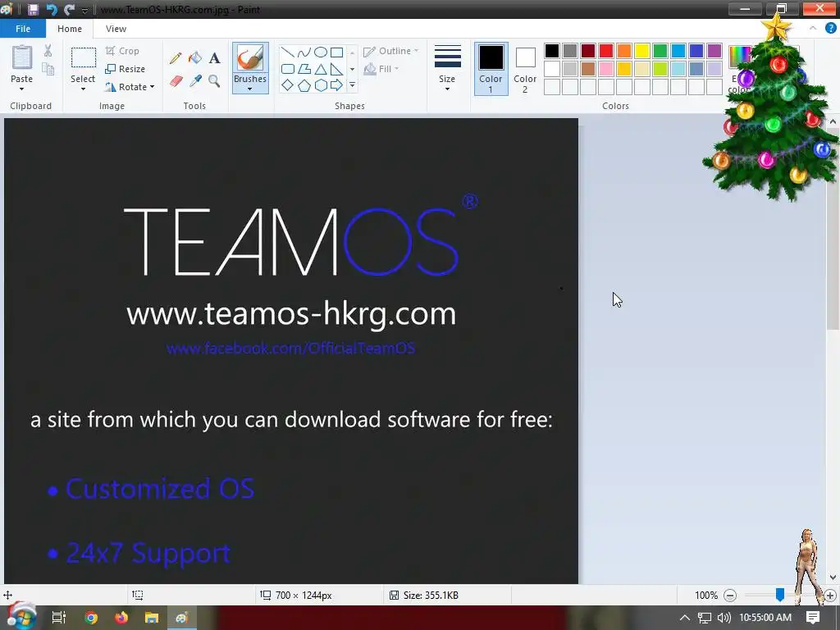Screen dimensions: 840x630
Task: Launch Firefox from the taskbar
Action: click(x=121, y=618)
